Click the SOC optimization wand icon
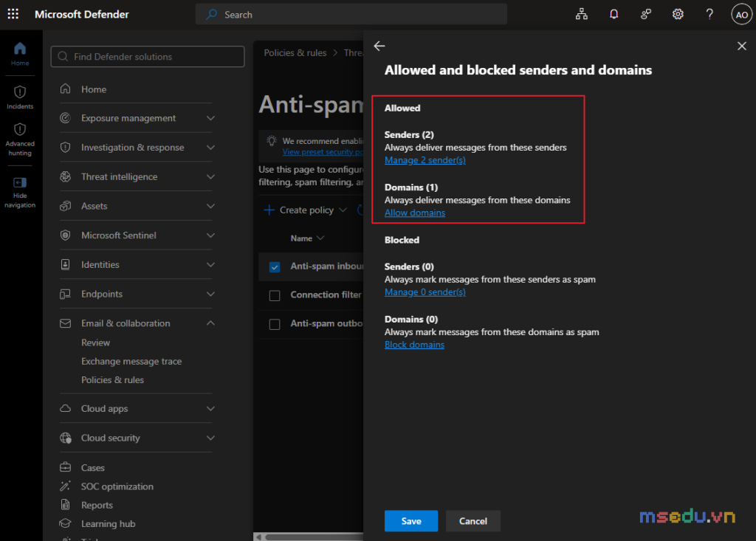 click(65, 486)
